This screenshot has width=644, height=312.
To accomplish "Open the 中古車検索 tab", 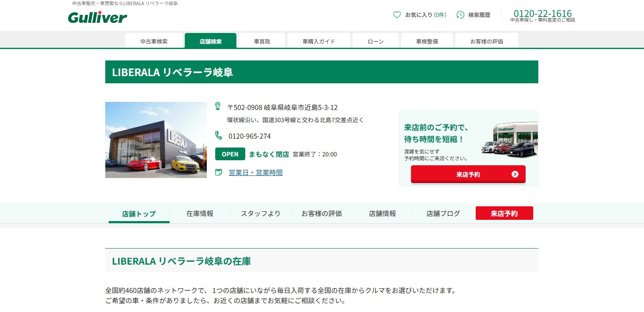I will [154, 41].
